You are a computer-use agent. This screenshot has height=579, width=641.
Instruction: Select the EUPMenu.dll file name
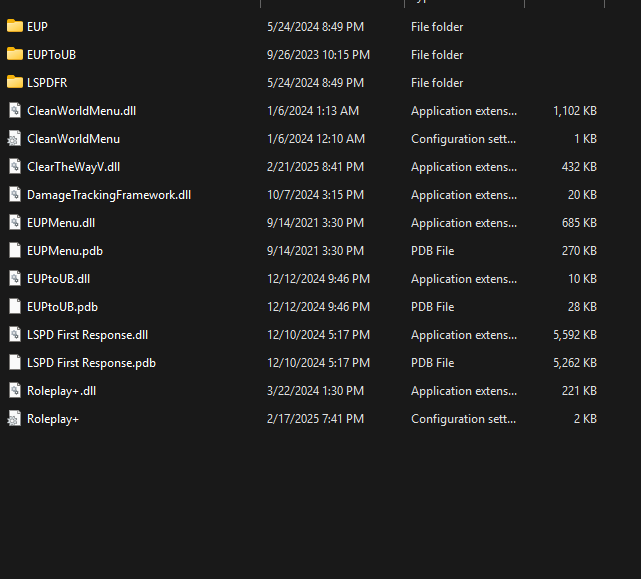pos(60,223)
